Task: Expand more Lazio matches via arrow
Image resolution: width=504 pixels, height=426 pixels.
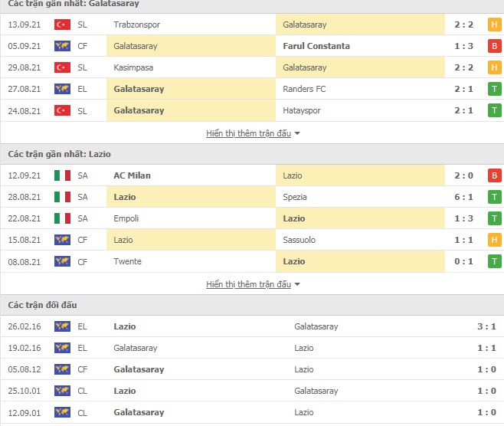Action: click(x=297, y=284)
